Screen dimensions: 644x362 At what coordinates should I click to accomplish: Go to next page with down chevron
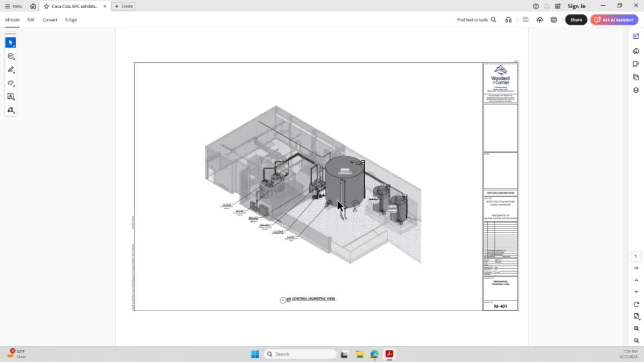pyautogui.click(x=636, y=292)
